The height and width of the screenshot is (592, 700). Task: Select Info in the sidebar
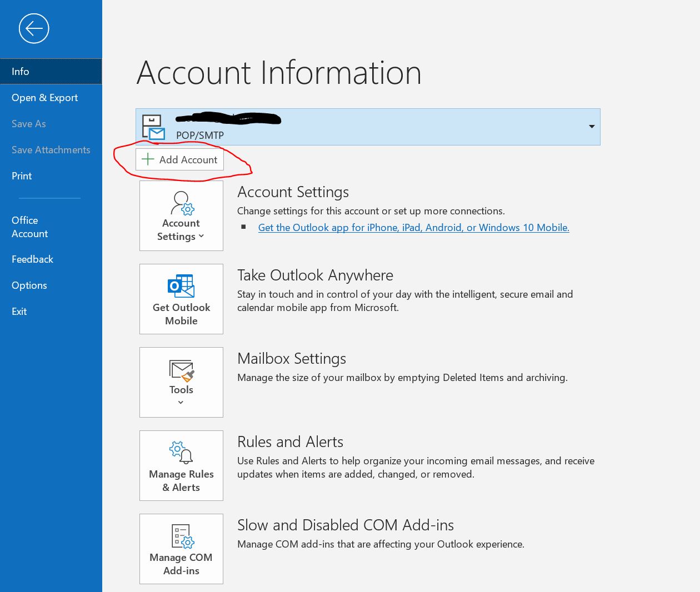[x=21, y=72]
